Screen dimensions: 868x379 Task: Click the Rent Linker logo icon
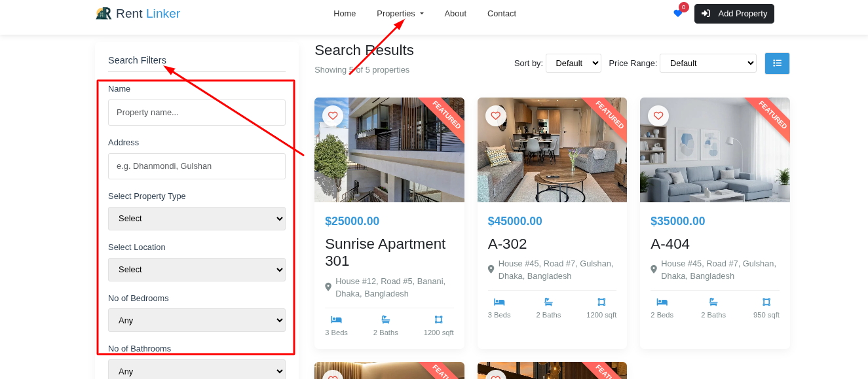pos(104,14)
